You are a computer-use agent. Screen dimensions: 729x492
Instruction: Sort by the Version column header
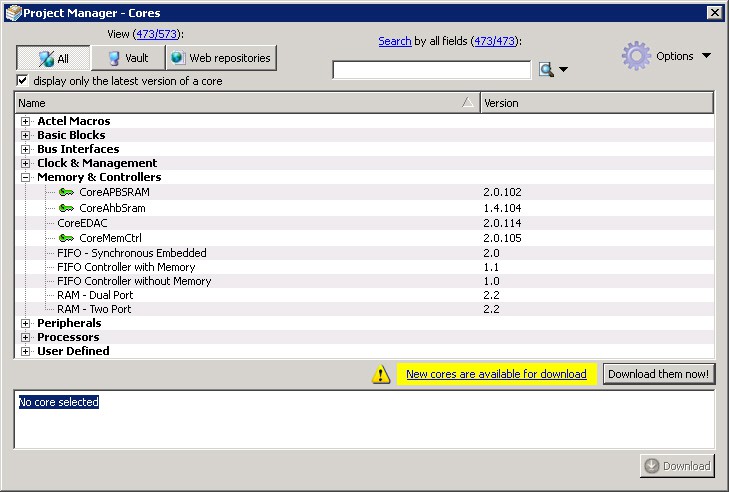597,103
